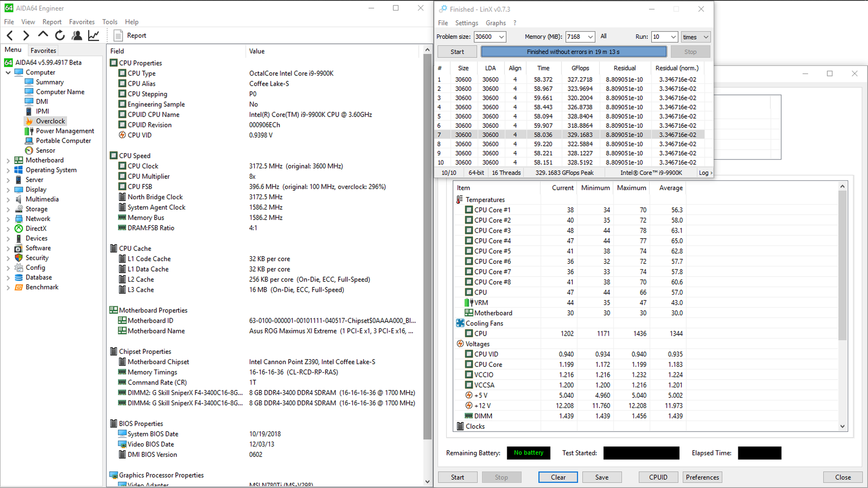Open the AIDA64 File menu
The image size is (868, 488).
[x=9, y=22]
